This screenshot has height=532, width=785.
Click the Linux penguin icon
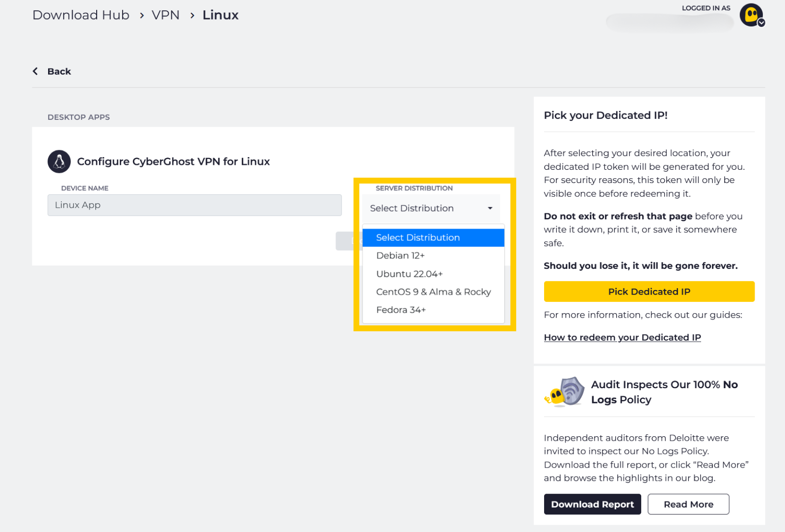59,161
